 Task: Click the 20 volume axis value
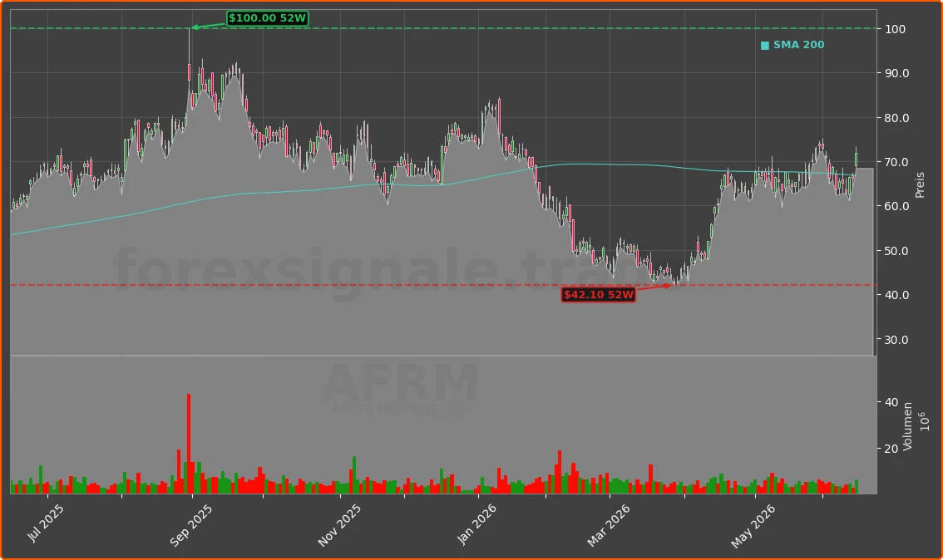pyautogui.click(x=891, y=449)
